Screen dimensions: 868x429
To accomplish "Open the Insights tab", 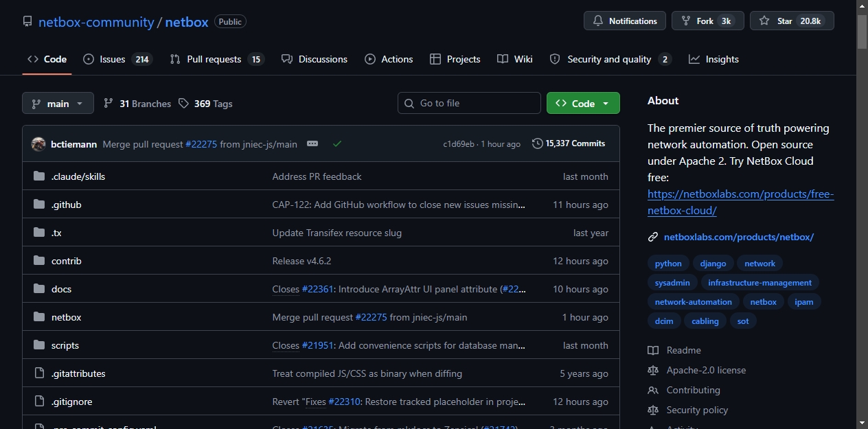I will pos(713,59).
